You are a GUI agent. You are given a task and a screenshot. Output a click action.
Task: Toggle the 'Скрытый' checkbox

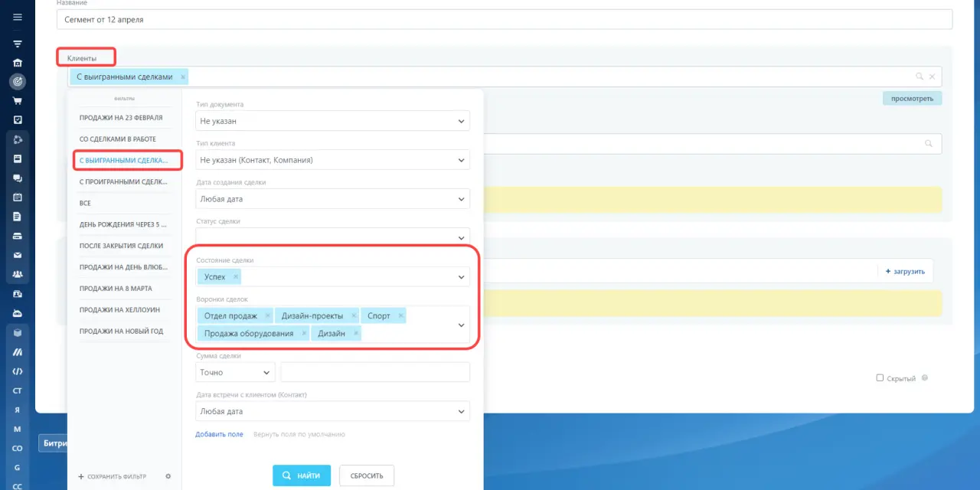click(880, 378)
